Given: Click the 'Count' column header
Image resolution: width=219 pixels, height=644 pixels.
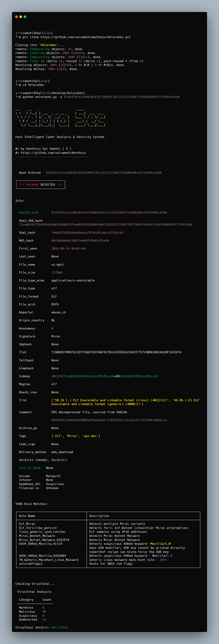Looking at the screenshot, I should click(47, 600).
